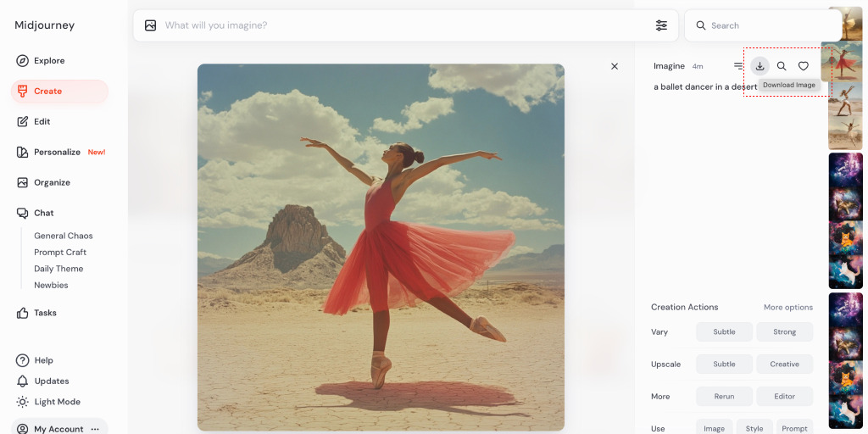The height and width of the screenshot is (434, 868).
Task: Click the Search field
Action: [763, 25]
